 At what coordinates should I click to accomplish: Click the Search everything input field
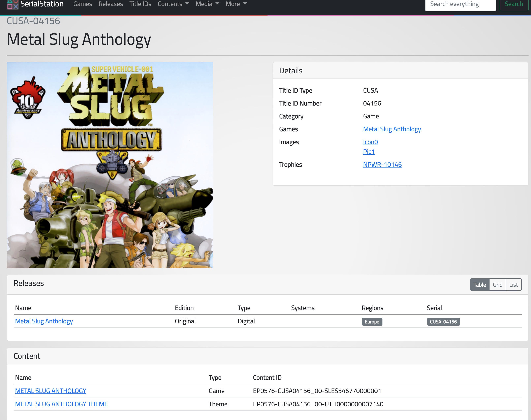[460, 4]
